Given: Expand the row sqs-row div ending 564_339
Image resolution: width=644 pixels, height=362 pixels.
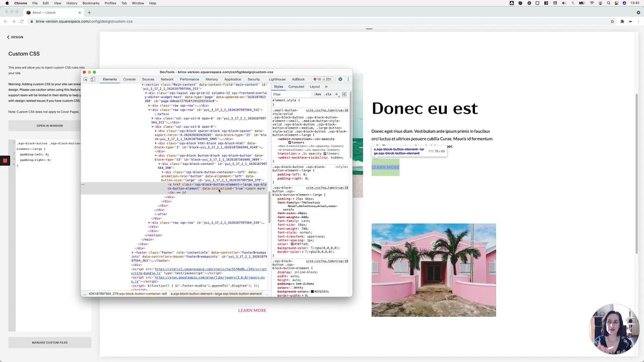Looking at the screenshot, I should pyautogui.click(x=150, y=222).
